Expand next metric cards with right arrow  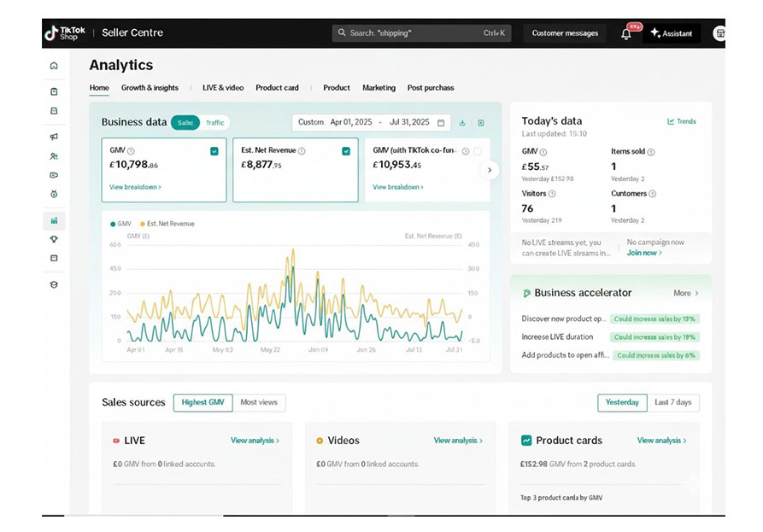click(x=490, y=170)
